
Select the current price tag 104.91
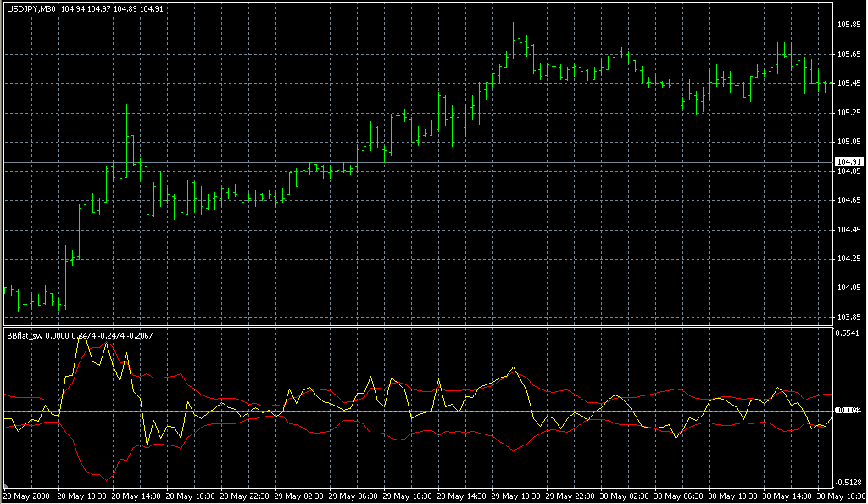pos(849,162)
